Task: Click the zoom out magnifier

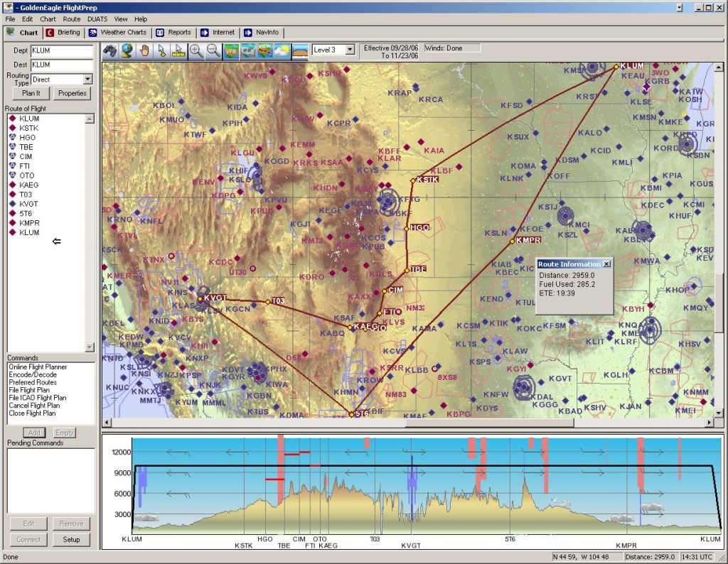Action: pos(213,50)
